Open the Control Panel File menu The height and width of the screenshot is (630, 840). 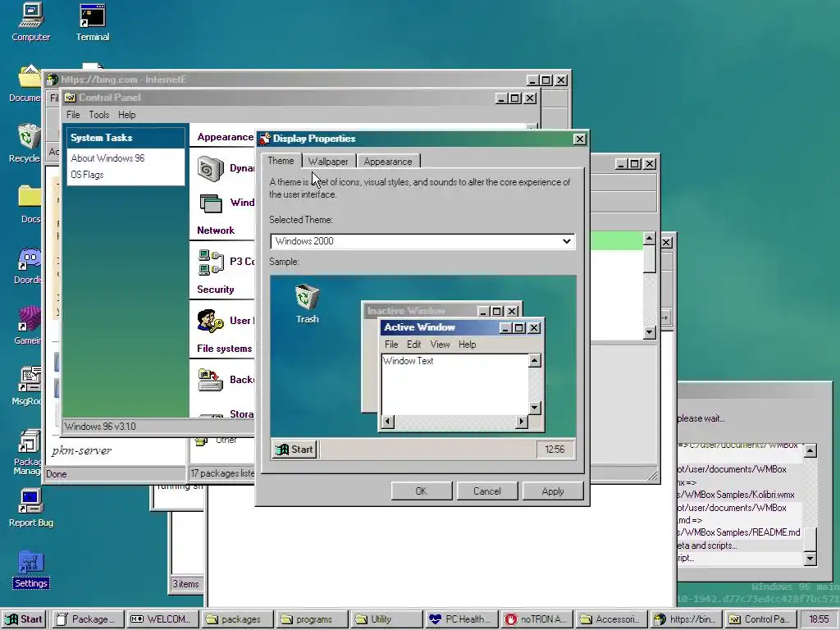(73, 115)
